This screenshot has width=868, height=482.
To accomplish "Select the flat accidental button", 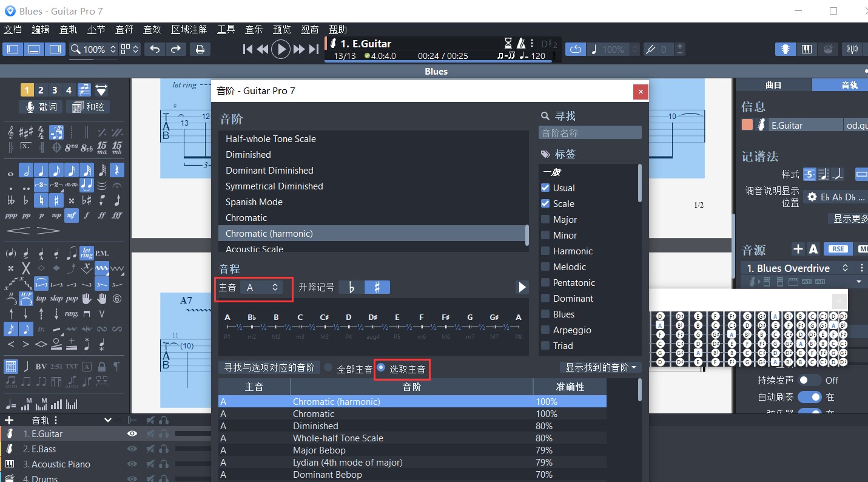I will click(352, 287).
